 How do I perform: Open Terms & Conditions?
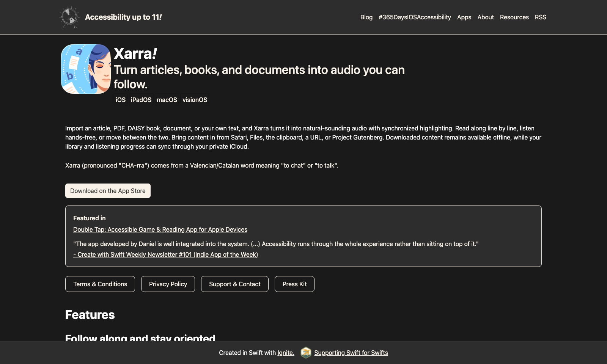click(100, 284)
